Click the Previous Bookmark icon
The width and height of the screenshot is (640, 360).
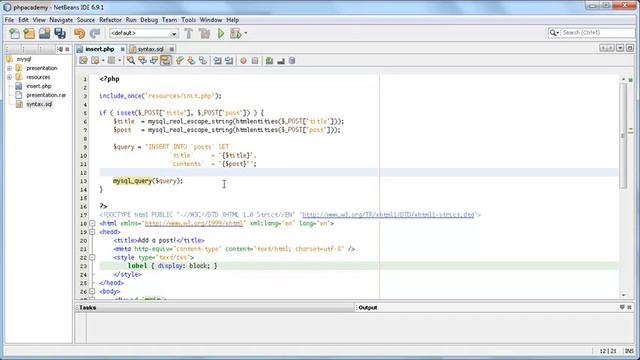point(179,61)
